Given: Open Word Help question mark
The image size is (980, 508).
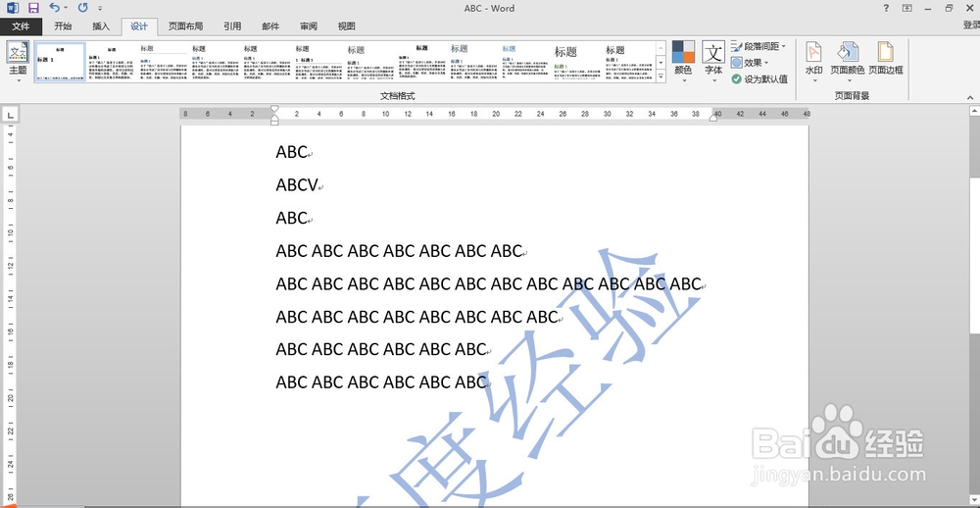Looking at the screenshot, I should (886, 8).
